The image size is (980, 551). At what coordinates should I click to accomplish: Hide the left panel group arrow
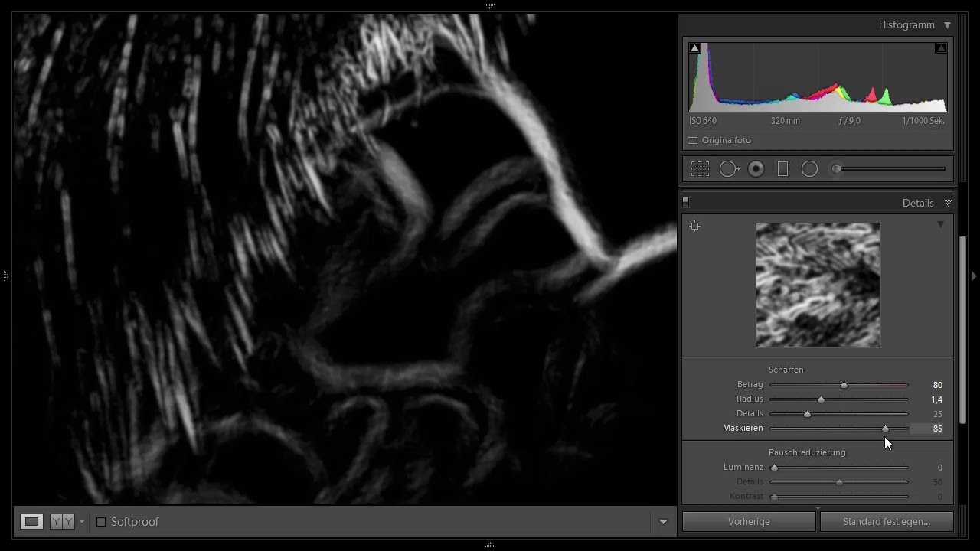(5, 275)
